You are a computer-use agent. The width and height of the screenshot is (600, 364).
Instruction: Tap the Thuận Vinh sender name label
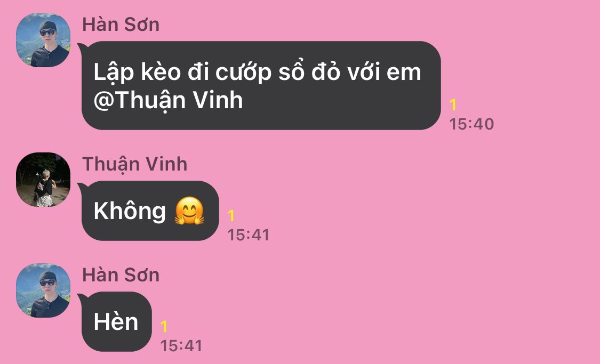point(135,164)
